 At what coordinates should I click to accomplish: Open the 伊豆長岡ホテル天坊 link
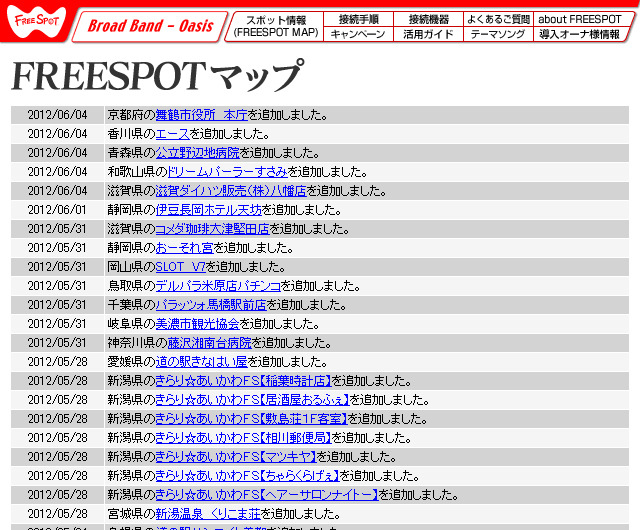pos(209,210)
